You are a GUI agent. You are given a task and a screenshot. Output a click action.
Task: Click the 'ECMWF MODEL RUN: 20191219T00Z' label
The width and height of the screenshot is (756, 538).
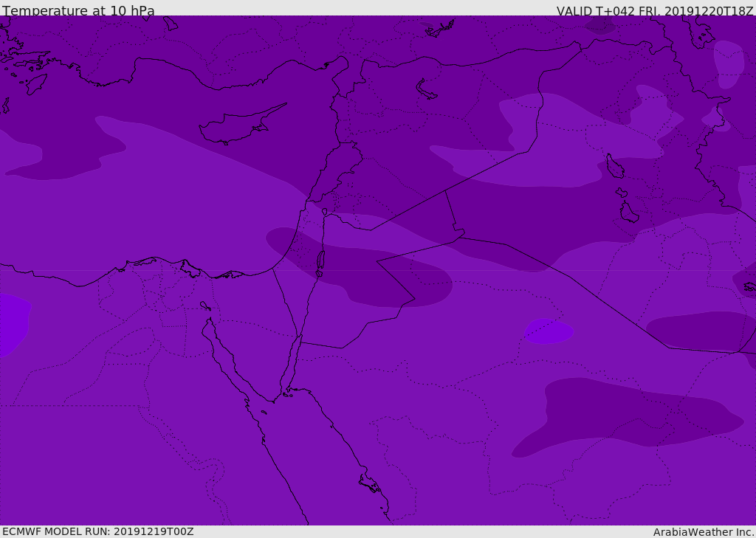point(98,531)
